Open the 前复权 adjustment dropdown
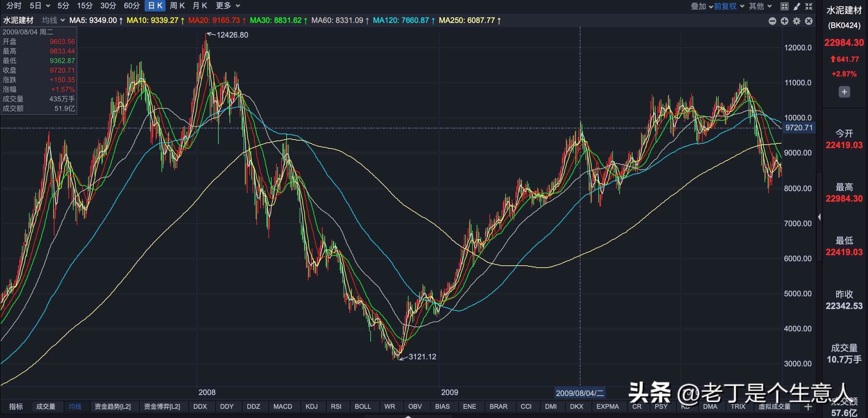Screen dimensions: 868x418 click(x=729, y=6)
